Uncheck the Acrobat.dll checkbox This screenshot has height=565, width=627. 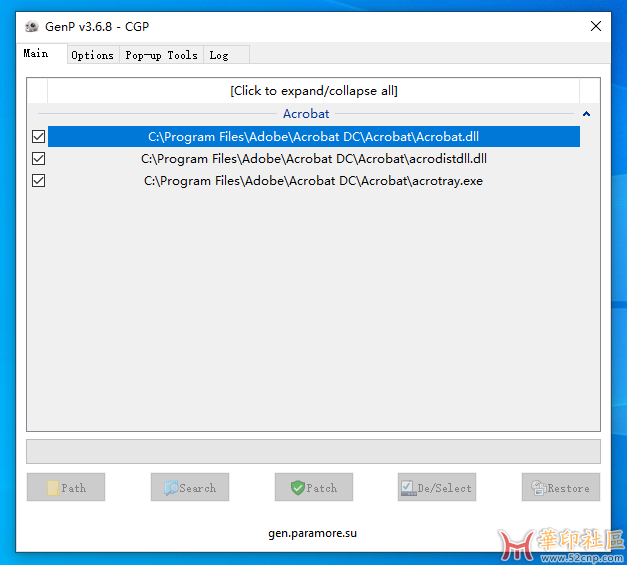pyautogui.click(x=39, y=137)
